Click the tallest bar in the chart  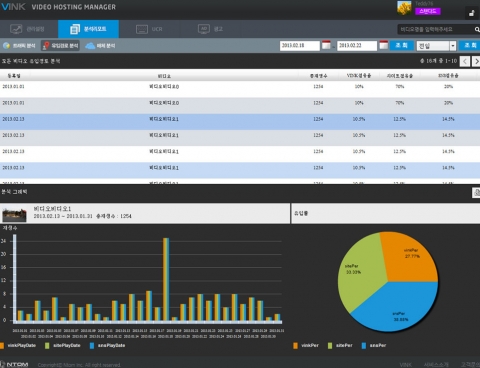[166, 279]
